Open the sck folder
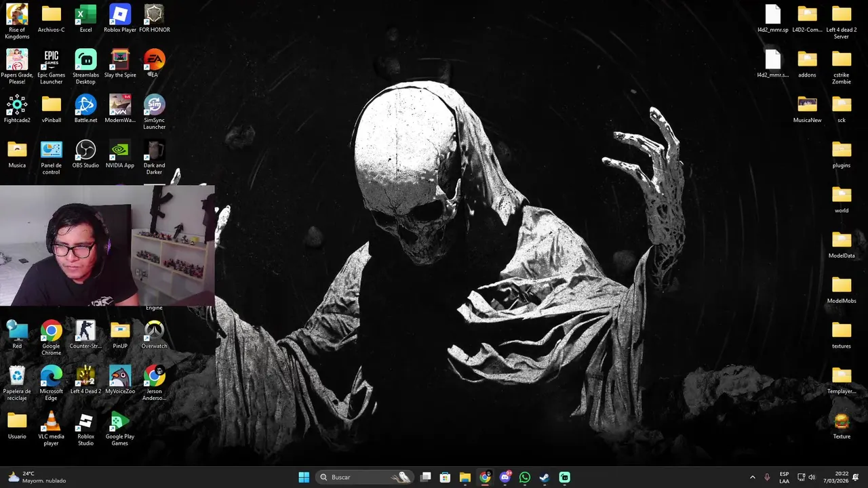868x488 pixels. pos(842,108)
